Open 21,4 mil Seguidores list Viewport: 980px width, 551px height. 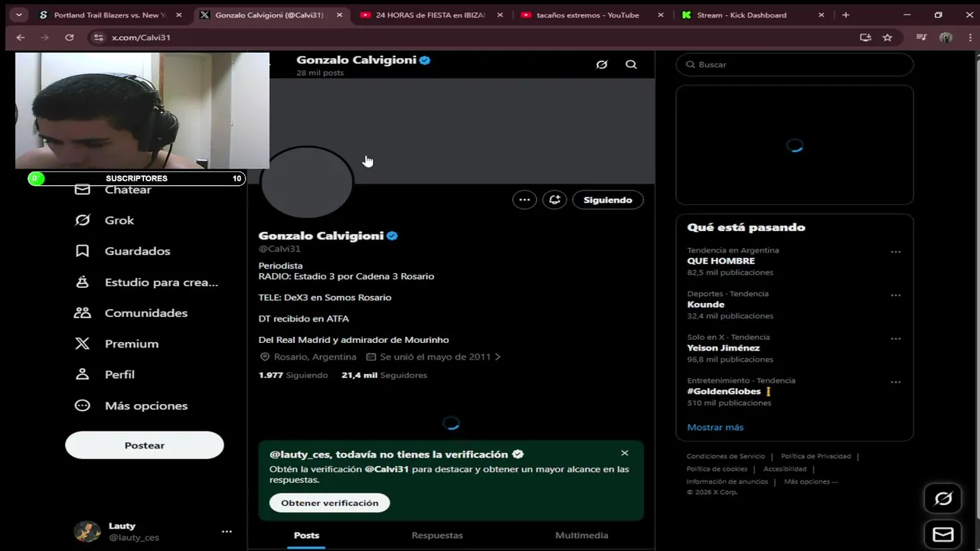point(384,375)
